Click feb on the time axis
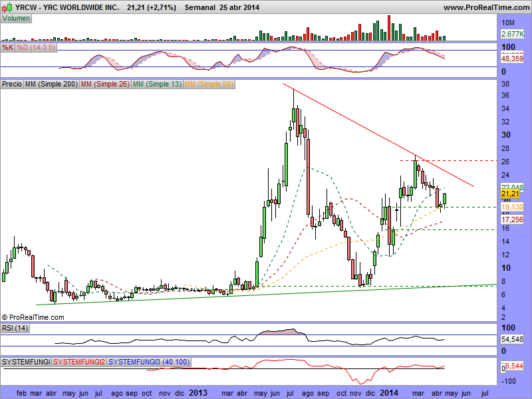The image size is (532, 399). coord(21,393)
